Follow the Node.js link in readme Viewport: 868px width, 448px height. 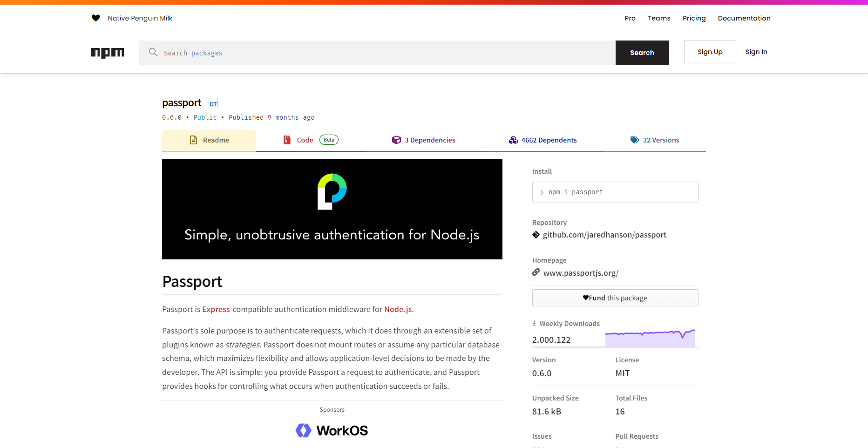(x=398, y=309)
